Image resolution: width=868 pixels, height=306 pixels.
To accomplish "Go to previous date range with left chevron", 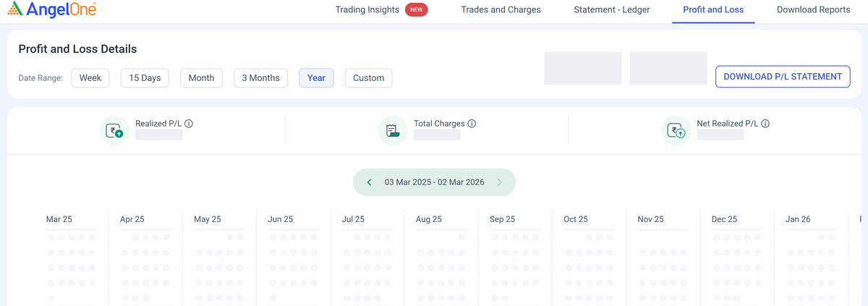I will 369,182.
